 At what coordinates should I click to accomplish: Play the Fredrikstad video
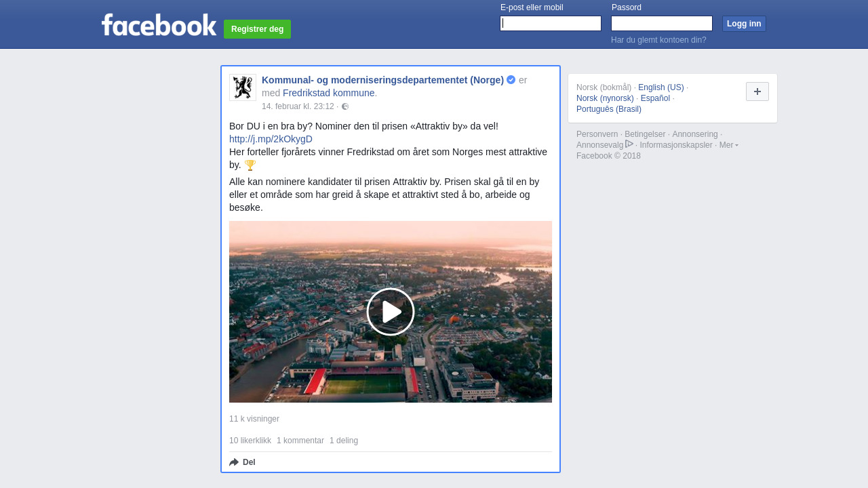coord(391,312)
